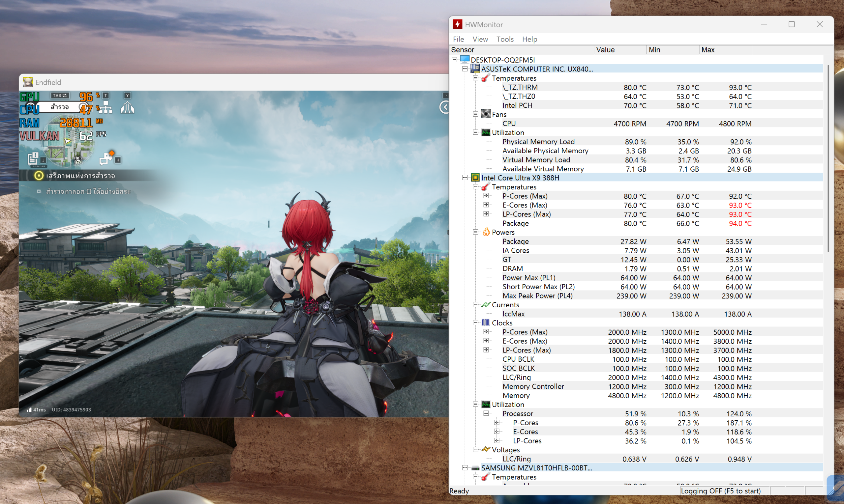Viewport: 844px width, 504px height.
Task: Collapse the Powers section
Action: click(x=475, y=232)
